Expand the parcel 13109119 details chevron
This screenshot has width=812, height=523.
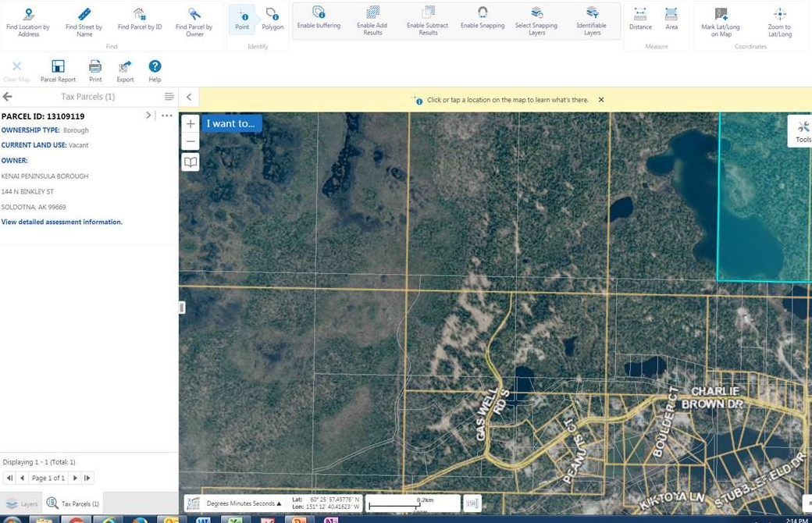[148, 115]
